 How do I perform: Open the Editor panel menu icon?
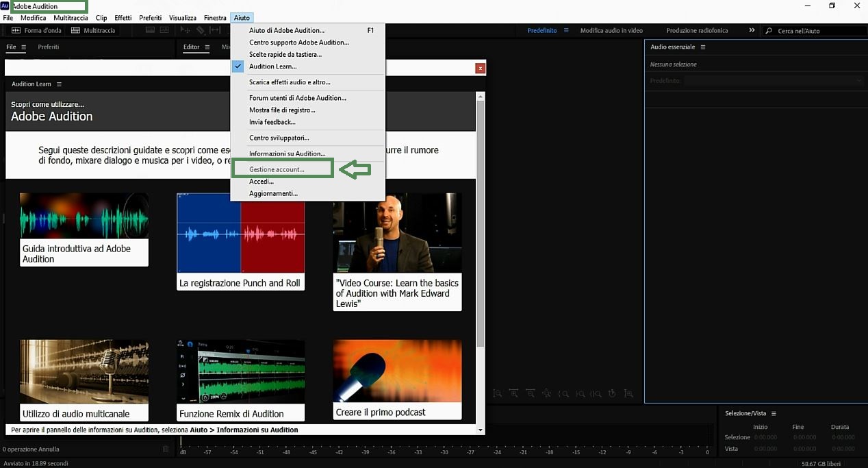pos(206,47)
